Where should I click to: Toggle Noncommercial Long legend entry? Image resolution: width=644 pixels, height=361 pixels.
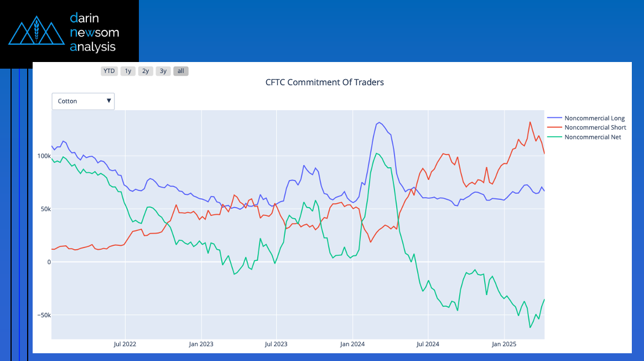pyautogui.click(x=594, y=118)
